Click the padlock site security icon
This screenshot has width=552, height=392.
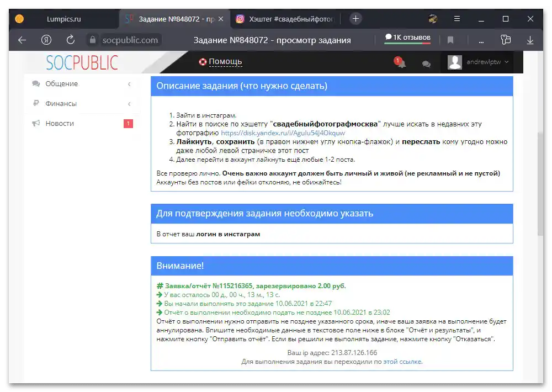(92, 40)
